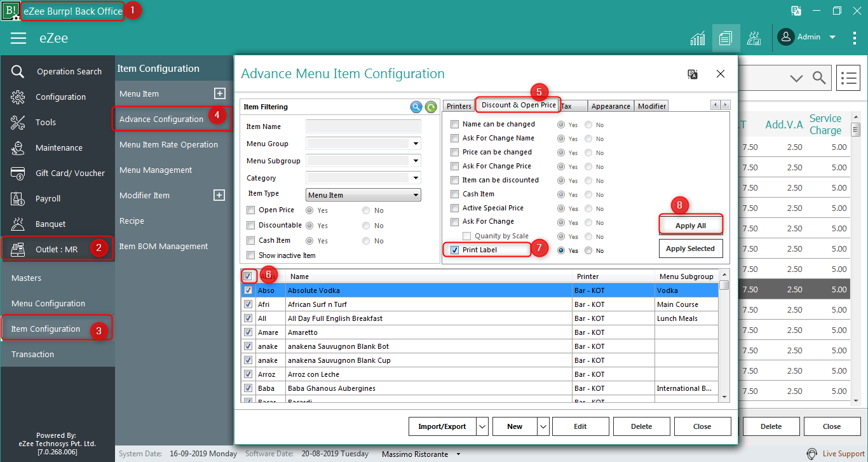
Task: Check the Show inactive Item checkbox
Action: click(250, 255)
